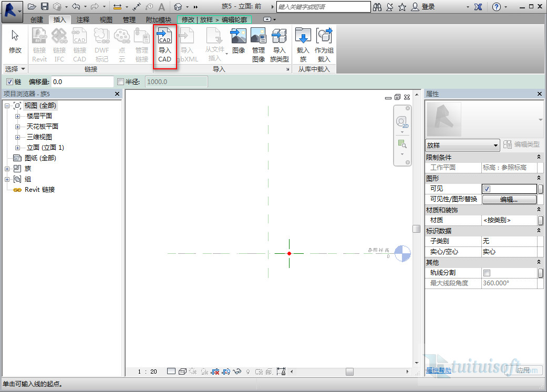
Task: Click the Properties Help (属性帮助) link
Action: click(438, 370)
